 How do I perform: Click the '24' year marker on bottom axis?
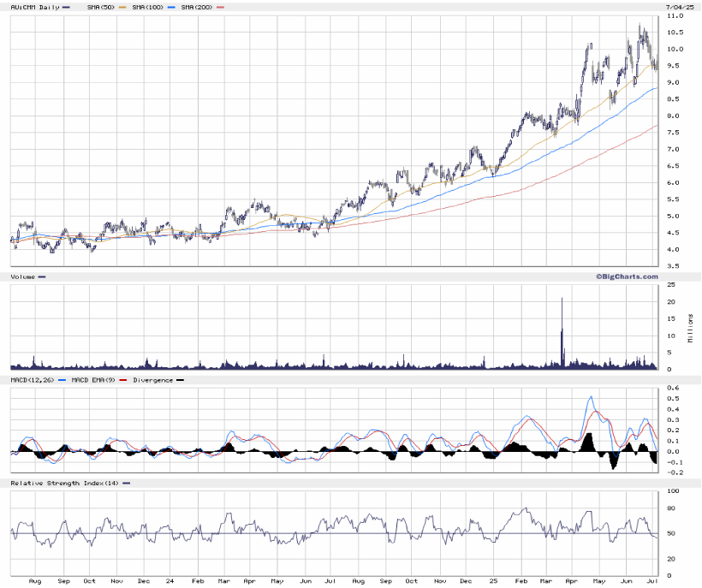click(172, 581)
